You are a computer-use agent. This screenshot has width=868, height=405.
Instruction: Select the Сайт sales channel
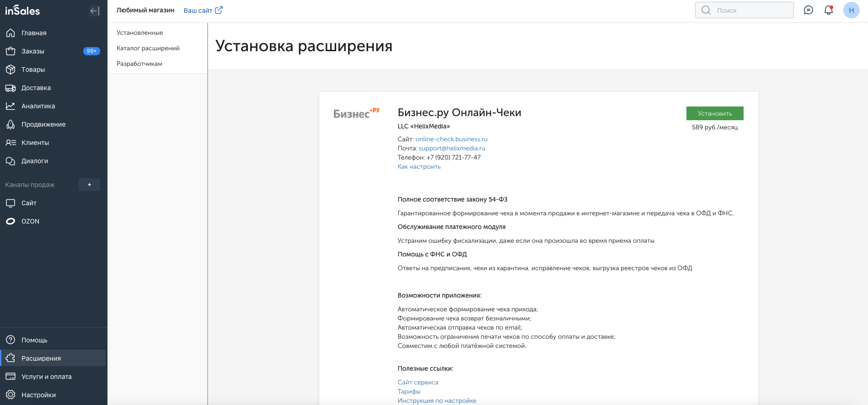point(53,203)
